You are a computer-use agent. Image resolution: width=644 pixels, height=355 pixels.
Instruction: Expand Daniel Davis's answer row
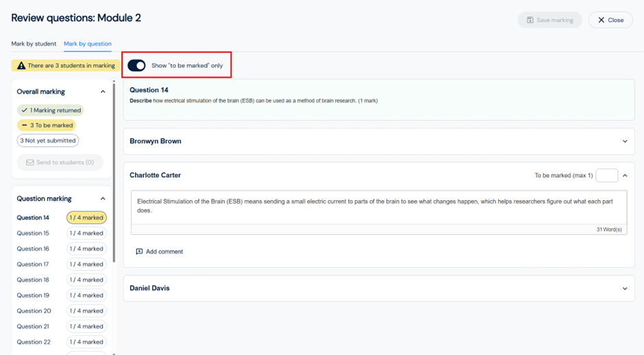(624, 289)
